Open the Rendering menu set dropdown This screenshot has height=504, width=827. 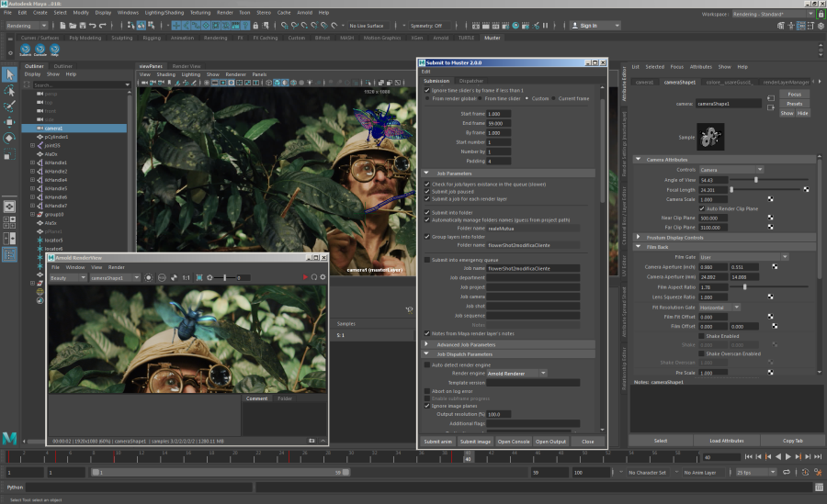click(x=28, y=26)
